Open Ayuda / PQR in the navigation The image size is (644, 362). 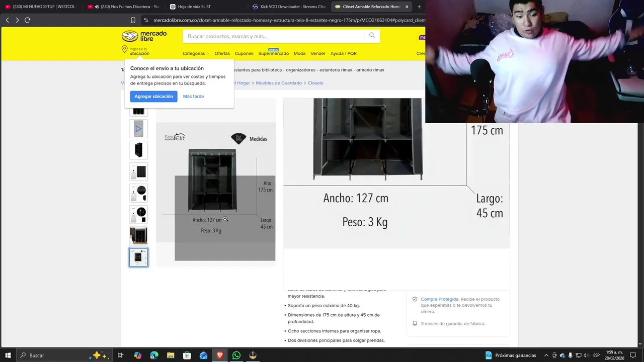344,53
